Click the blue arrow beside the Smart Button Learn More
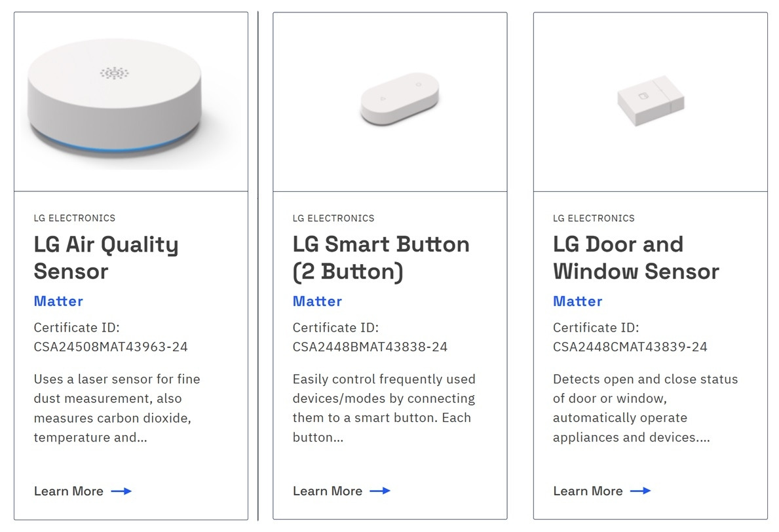The image size is (779, 532). pyautogui.click(x=380, y=491)
